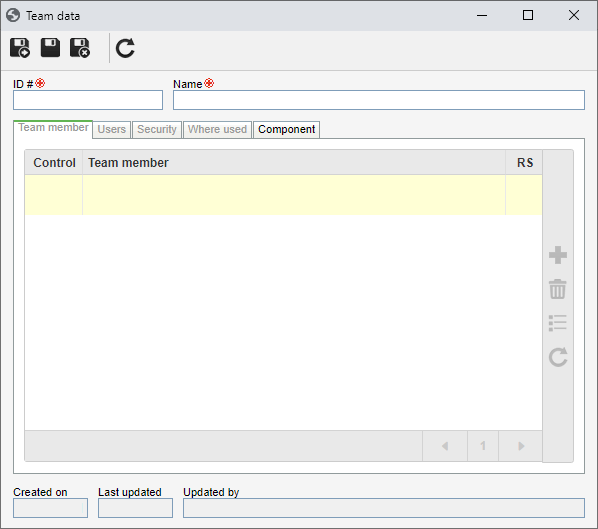
Task: Open the Security tab
Action: pyautogui.click(x=157, y=129)
